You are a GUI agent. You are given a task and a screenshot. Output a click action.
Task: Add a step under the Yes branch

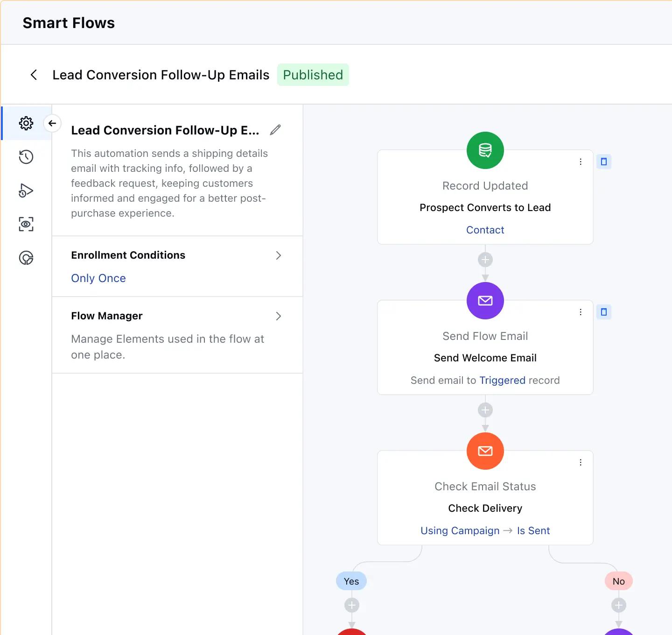(x=352, y=606)
